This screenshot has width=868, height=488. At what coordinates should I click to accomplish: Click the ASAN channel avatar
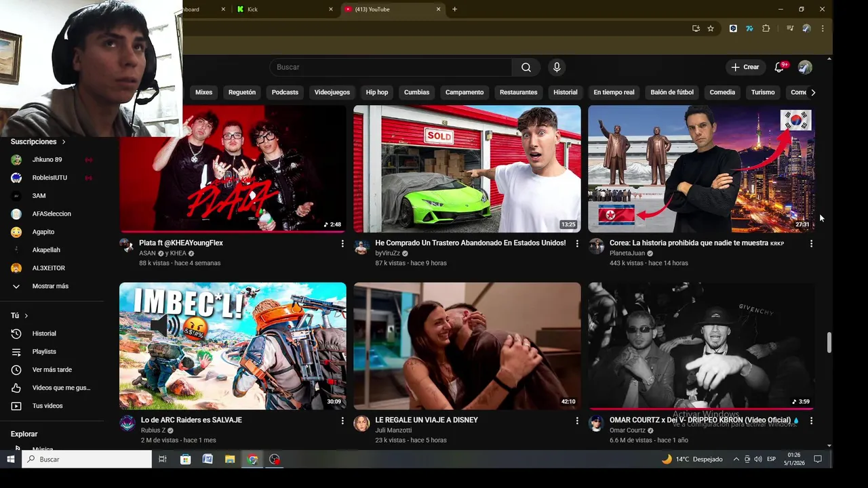pyautogui.click(x=127, y=246)
